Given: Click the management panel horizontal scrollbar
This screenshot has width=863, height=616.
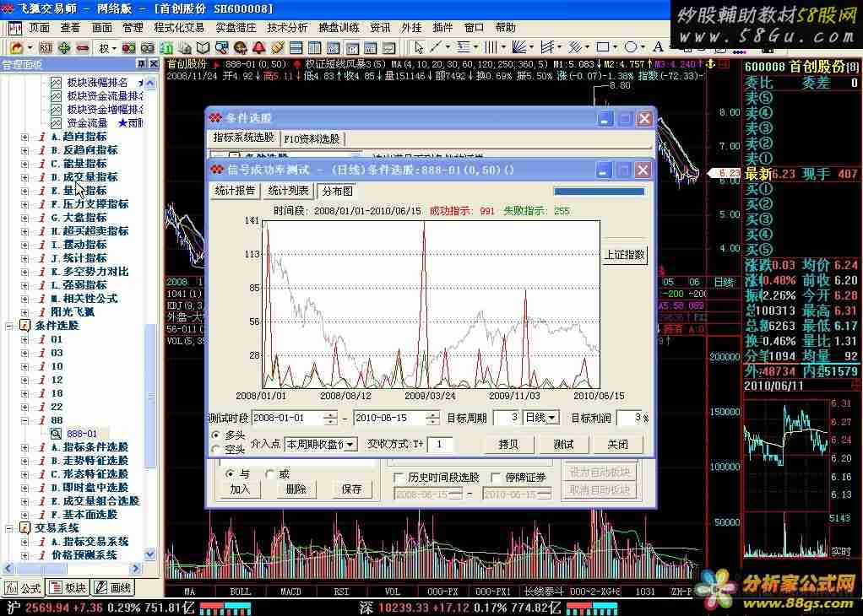Looking at the screenshot, I should click(72, 568).
